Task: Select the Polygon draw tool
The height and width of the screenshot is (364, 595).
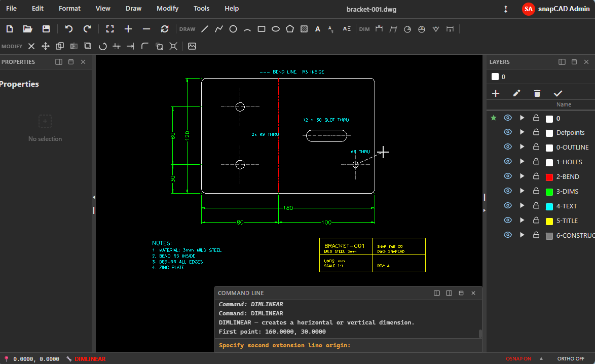Action: (x=290, y=29)
